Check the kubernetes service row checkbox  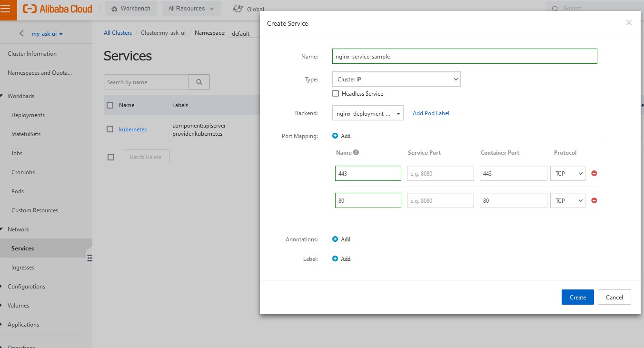pos(110,129)
